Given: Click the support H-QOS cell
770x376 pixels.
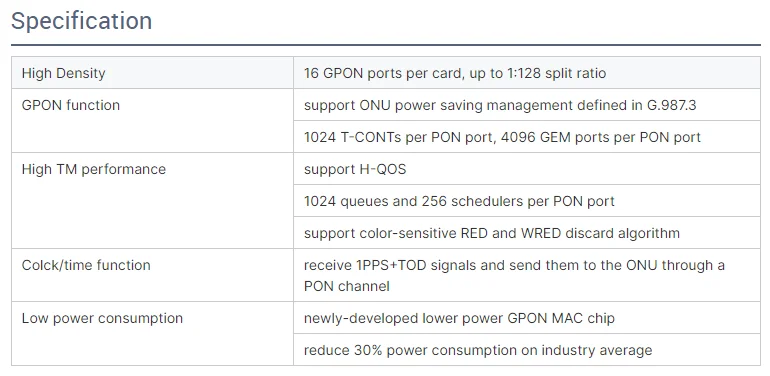Looking at the screenshot, I should point(526,168).
